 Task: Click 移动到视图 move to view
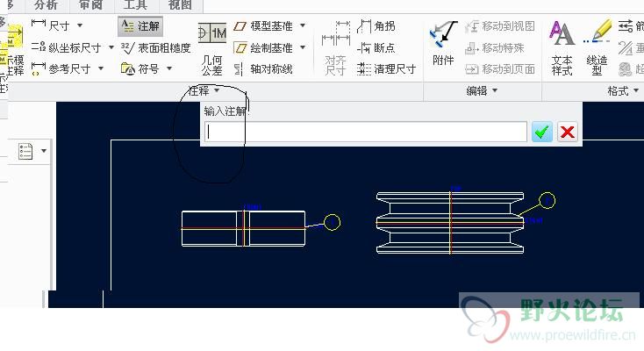(x=500, y=26)
